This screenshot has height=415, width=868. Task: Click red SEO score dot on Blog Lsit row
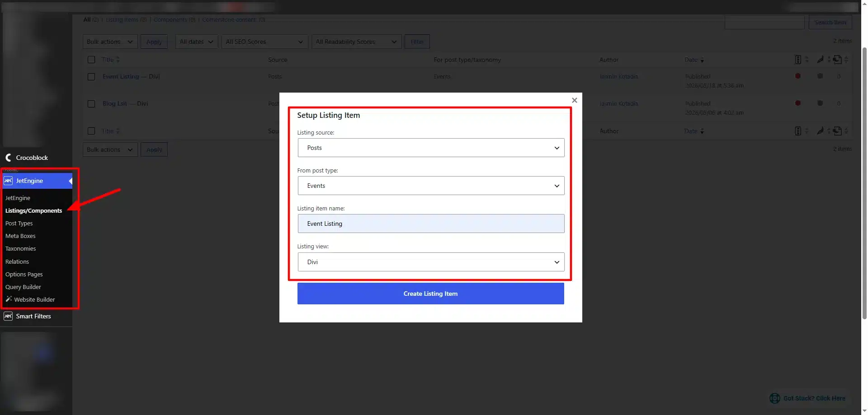click(x=798, y=103)
